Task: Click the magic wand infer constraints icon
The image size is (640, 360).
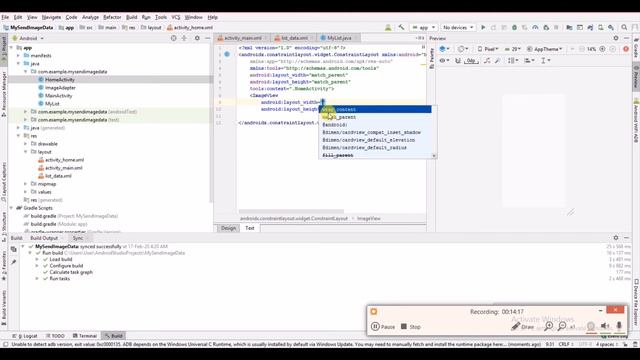Action: 497,60
